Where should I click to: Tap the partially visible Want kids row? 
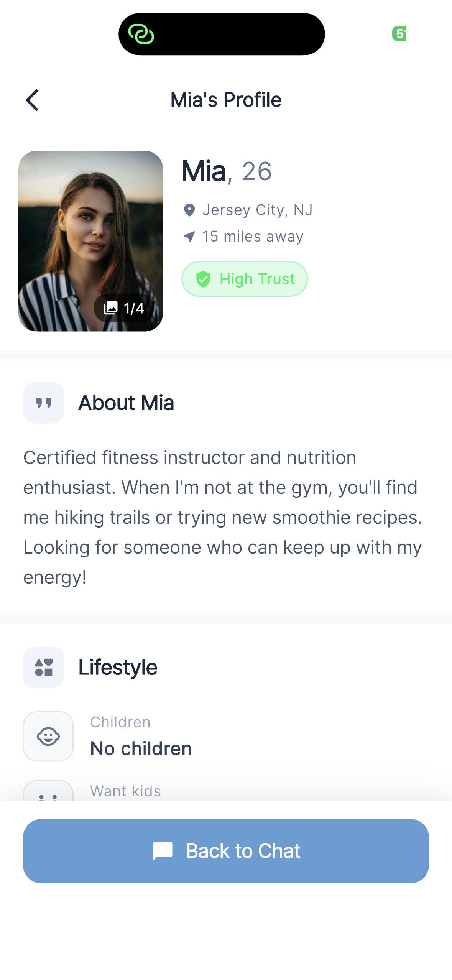click(126, 791)
